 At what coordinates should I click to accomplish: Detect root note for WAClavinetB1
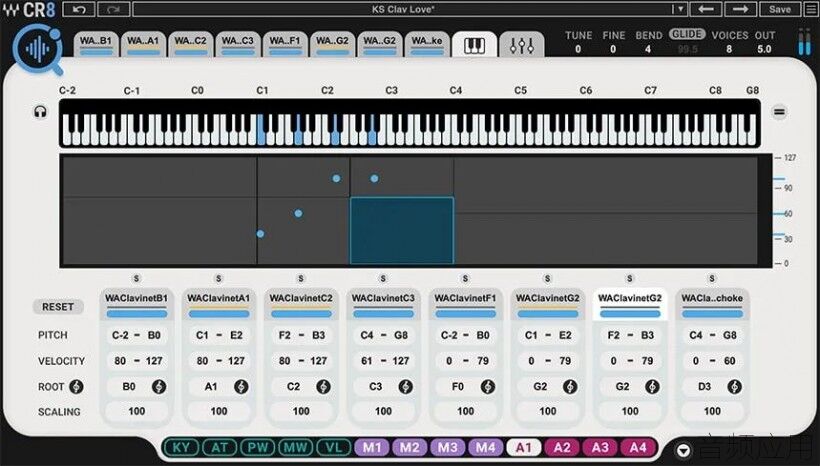[x=159, y=387]
